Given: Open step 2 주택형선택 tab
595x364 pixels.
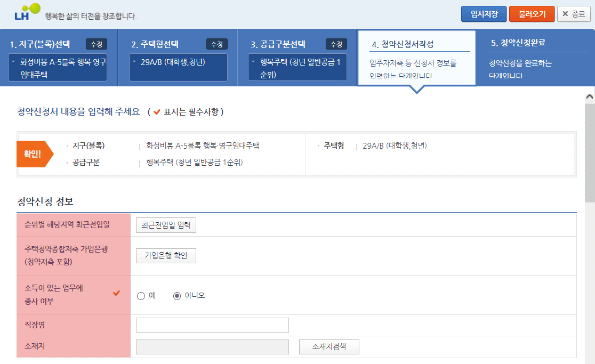Looking at the screenshot, I should point(155,44).
